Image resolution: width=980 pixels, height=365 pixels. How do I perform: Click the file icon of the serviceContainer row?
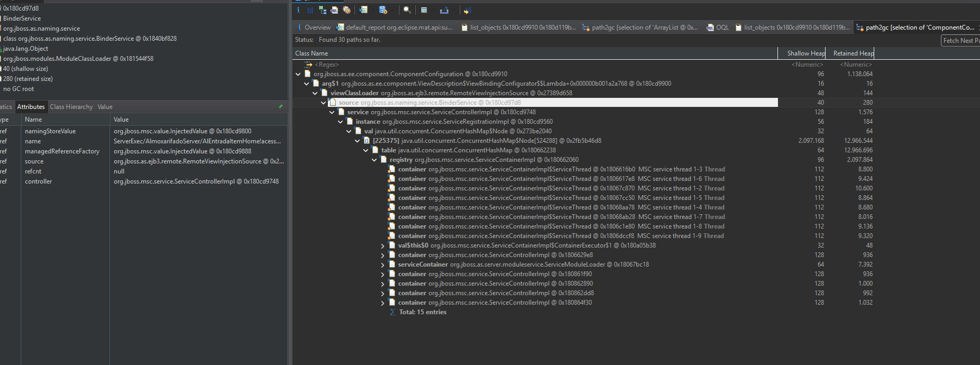click(x=392, y=264)
